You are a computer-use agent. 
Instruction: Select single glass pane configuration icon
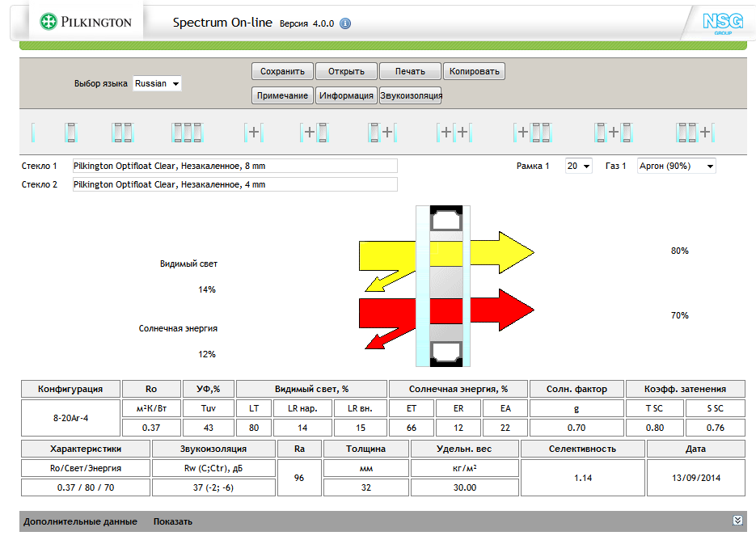point(33,133)
